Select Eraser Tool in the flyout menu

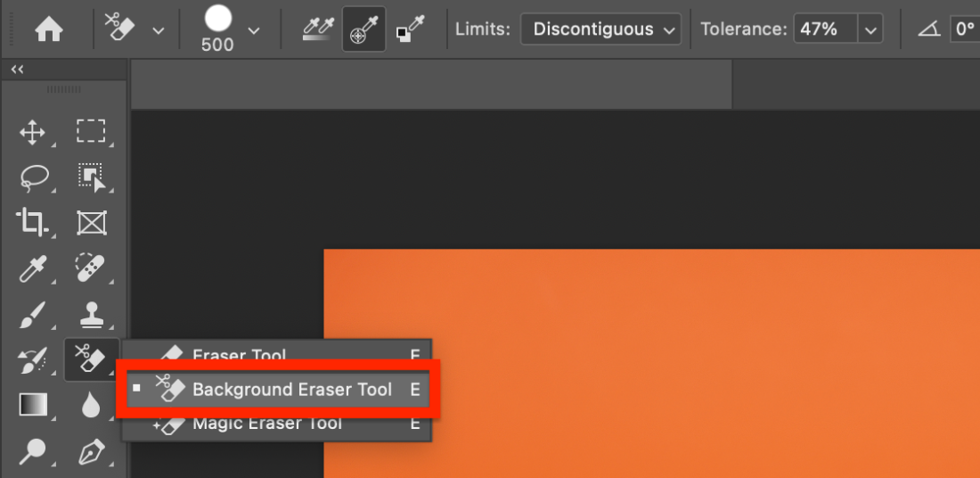(x=240, y=354)
